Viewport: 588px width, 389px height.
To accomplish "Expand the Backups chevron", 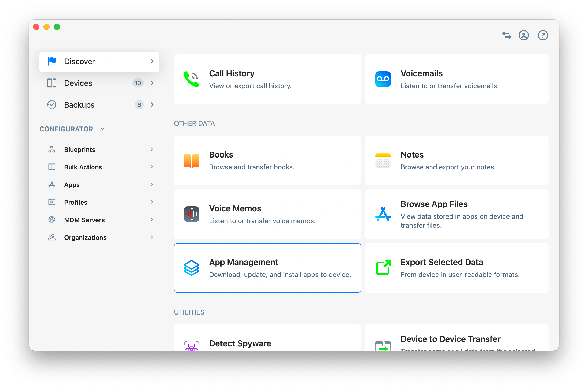I will 152,105.
